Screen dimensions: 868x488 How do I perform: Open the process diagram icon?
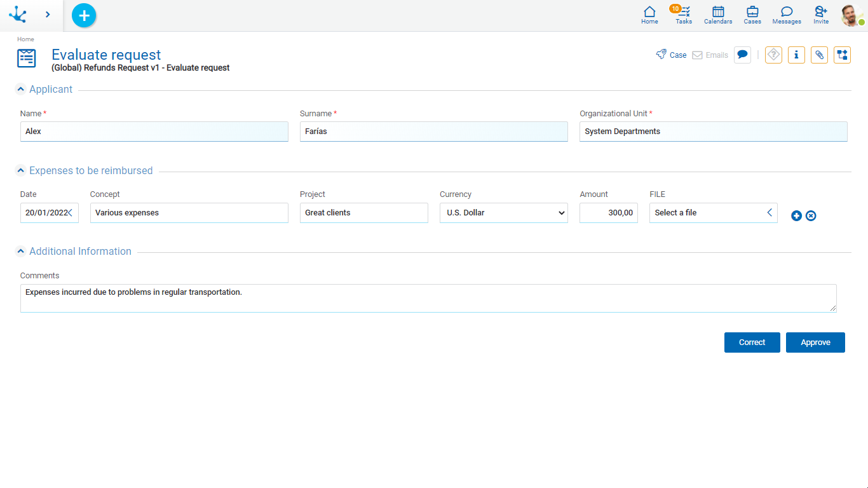coord(842,55)
